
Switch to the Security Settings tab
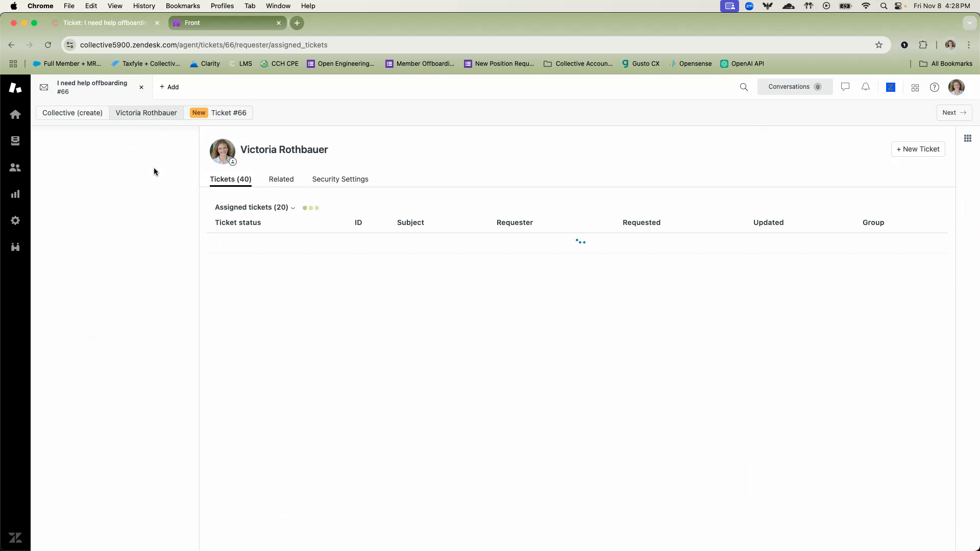click(340, 180)
